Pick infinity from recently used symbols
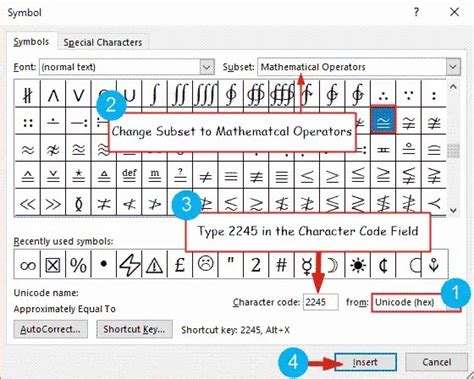474x379 pixels. click(28, 265)
